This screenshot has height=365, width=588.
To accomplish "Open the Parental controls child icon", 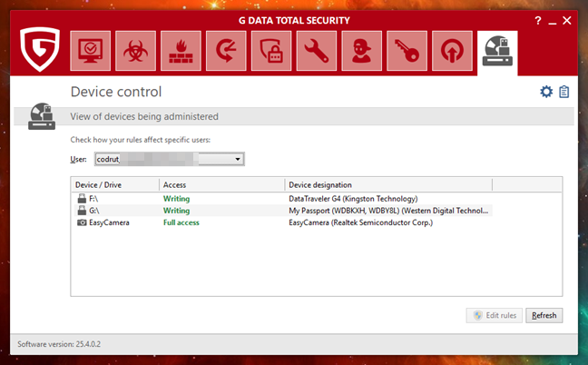I will 361,51.
